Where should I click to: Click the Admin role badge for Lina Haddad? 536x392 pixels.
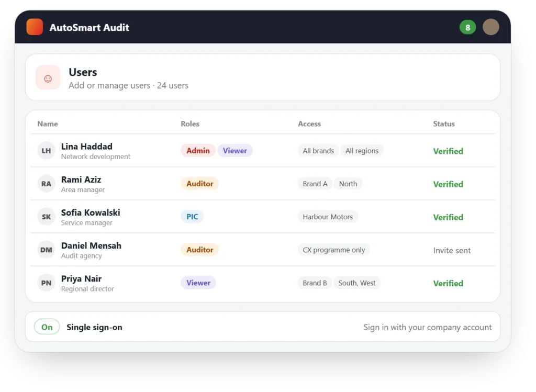click(198, 151)
